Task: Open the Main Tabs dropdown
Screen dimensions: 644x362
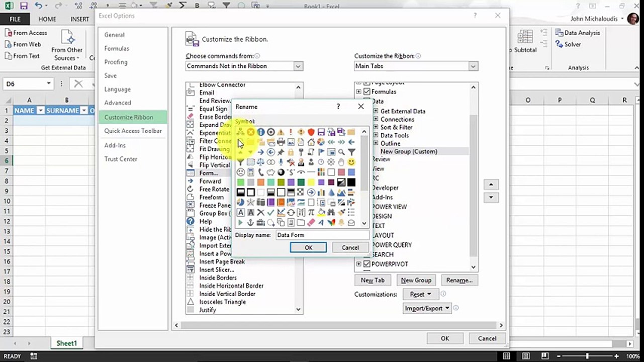Action: [473, 66]
